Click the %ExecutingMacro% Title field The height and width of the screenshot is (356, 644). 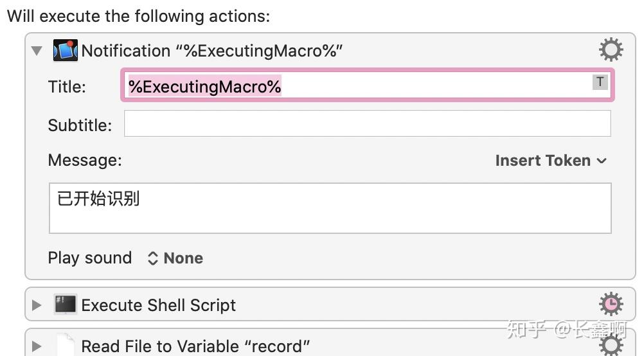pyautogui.click(x=360, y=86)
